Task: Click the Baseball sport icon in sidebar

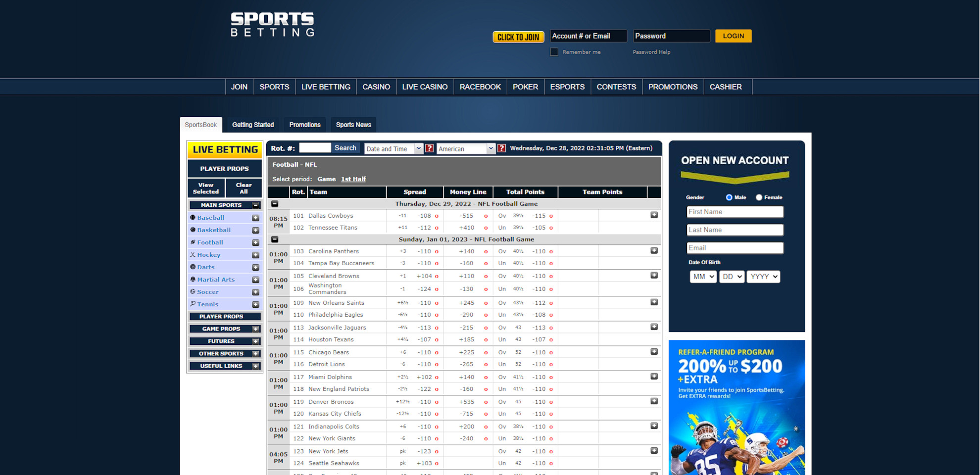Action: pyautogui.click(x=193, y=217)
